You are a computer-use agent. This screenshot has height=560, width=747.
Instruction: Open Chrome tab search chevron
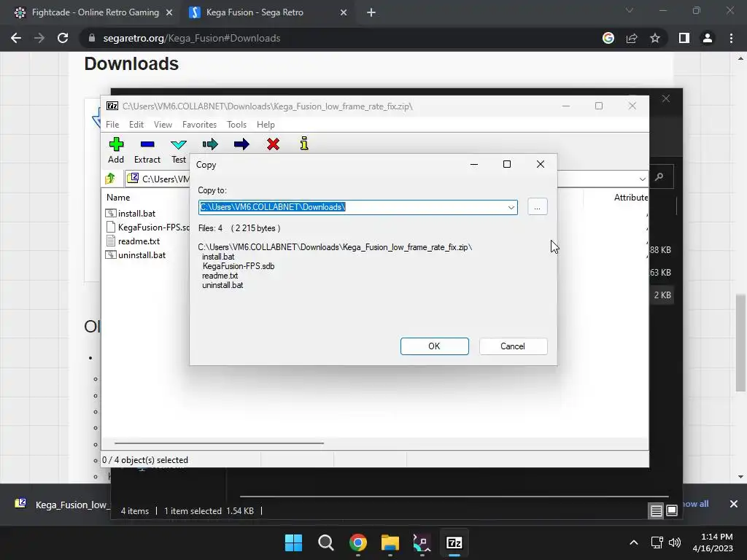[x=630, y=10]
